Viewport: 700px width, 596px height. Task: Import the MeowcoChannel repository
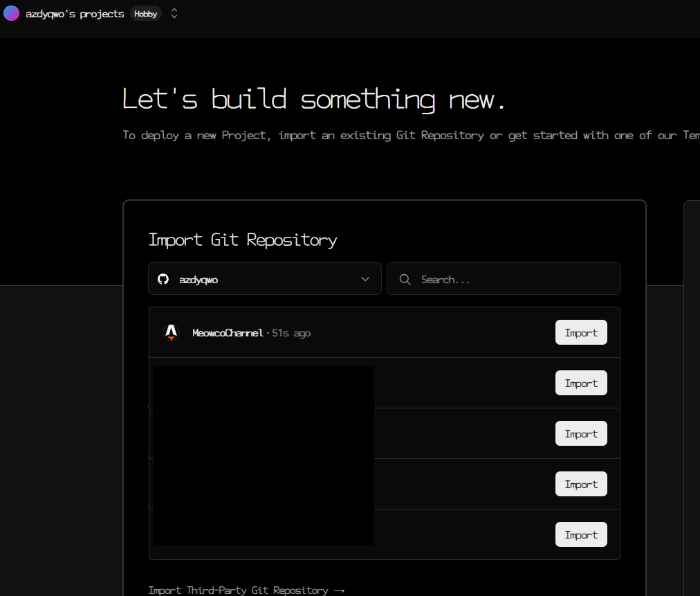(581, 332)
